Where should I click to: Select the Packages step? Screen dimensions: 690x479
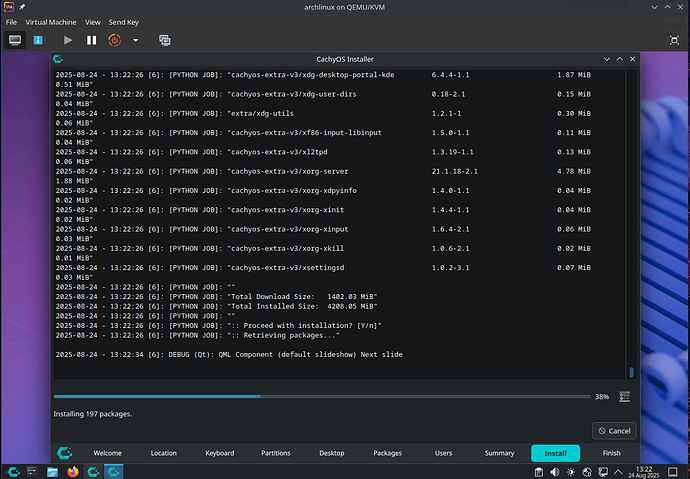pos(387,453)
